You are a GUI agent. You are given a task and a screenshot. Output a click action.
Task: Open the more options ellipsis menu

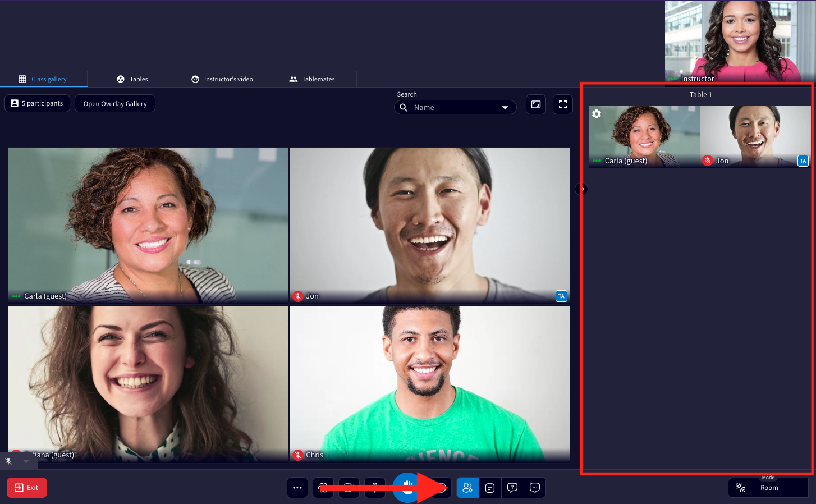[297, 488]
